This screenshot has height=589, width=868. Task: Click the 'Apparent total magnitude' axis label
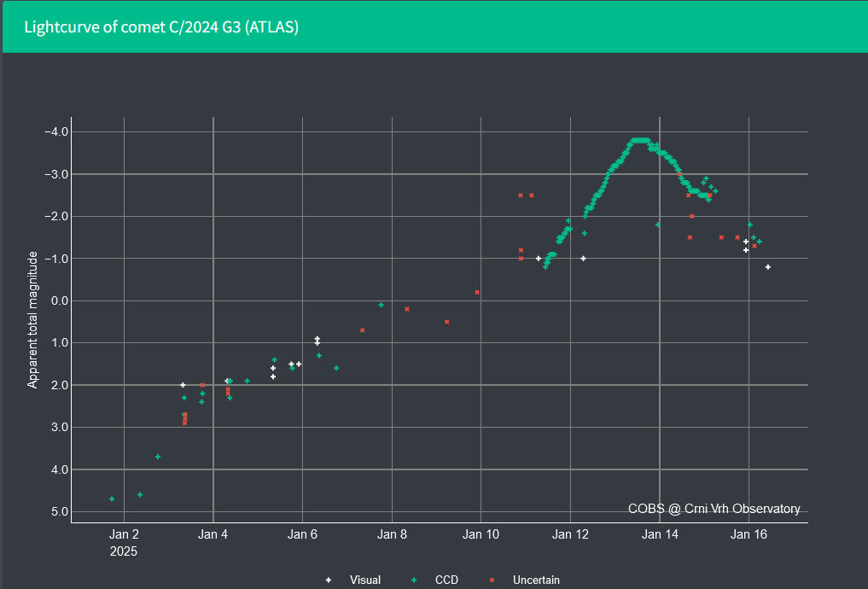click(33, 320)
